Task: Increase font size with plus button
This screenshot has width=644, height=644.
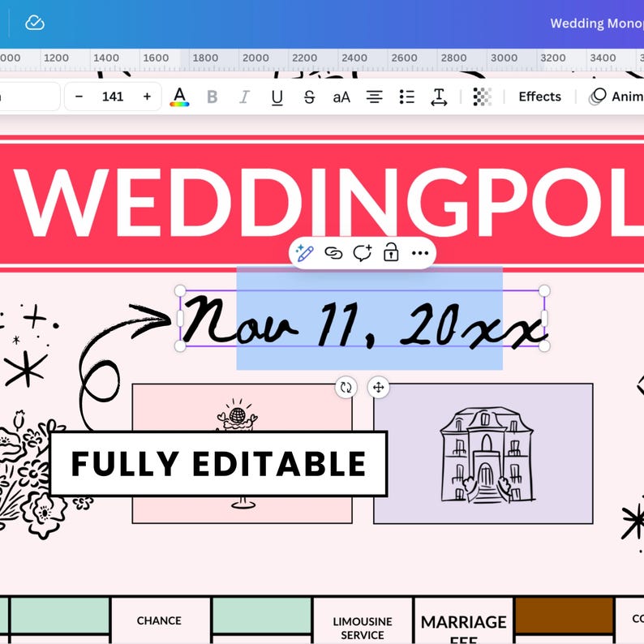Action: [x=147, y=97]
